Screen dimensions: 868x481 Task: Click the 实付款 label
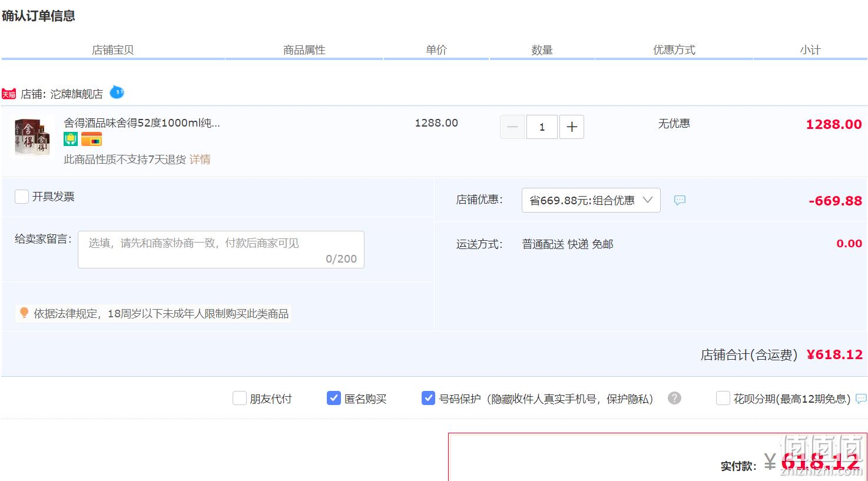[x=738, y=466]
